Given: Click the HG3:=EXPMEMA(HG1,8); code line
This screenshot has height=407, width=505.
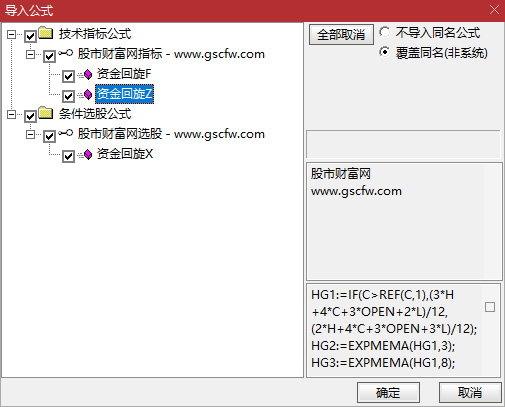Looking at the screenshot, I should click(x=383, y=363).
